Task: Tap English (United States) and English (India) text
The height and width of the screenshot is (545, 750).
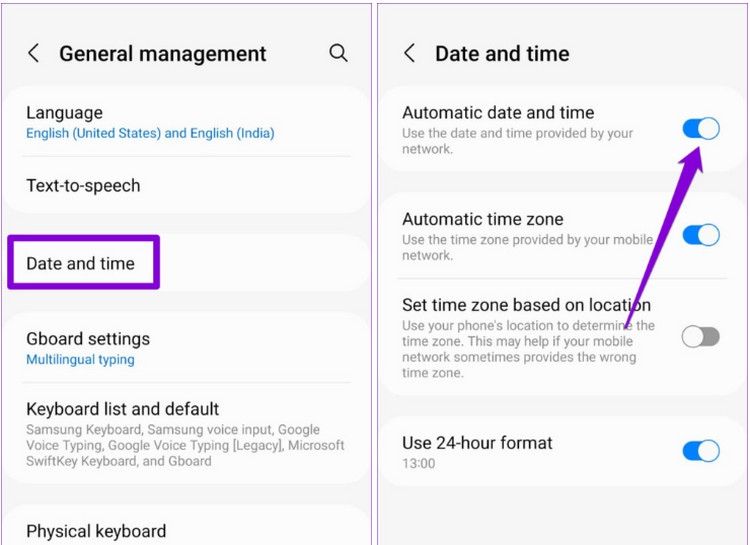Action: click(x=150, y=133)
